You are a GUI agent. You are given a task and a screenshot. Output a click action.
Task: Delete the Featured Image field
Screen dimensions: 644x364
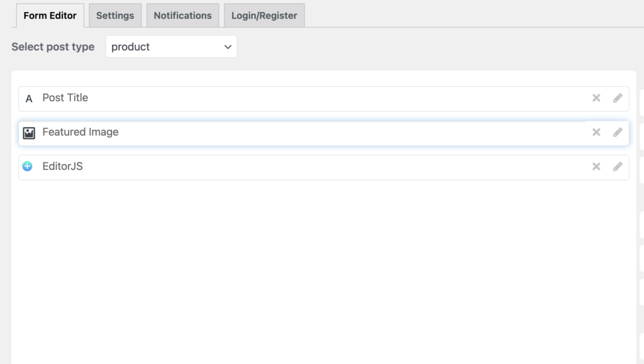pyautogui.click(x=596, y=132)
